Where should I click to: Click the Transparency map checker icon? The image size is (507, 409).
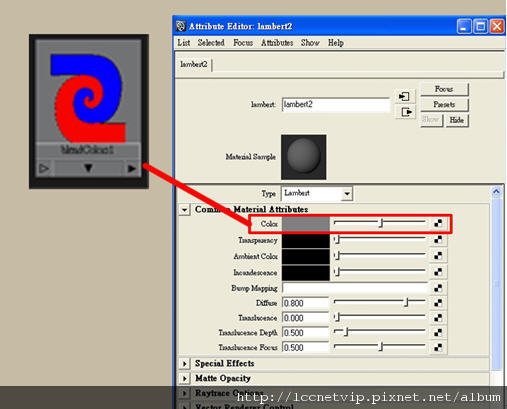(x=438, y=240)
